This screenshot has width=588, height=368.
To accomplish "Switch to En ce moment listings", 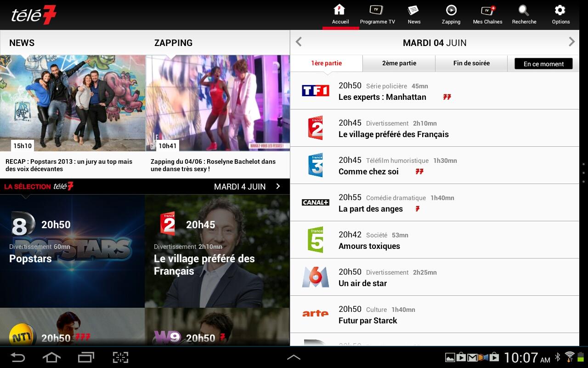I will (x=543, y=64).
